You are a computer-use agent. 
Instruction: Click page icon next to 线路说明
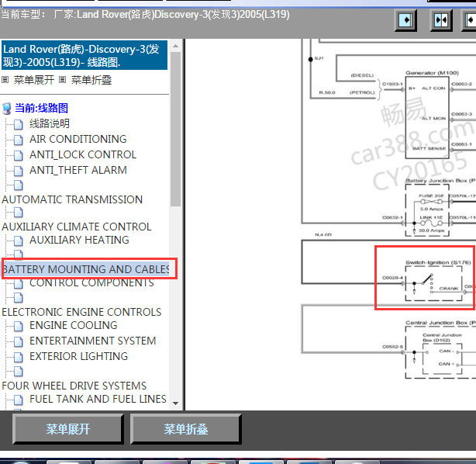(x=18, y=124)
